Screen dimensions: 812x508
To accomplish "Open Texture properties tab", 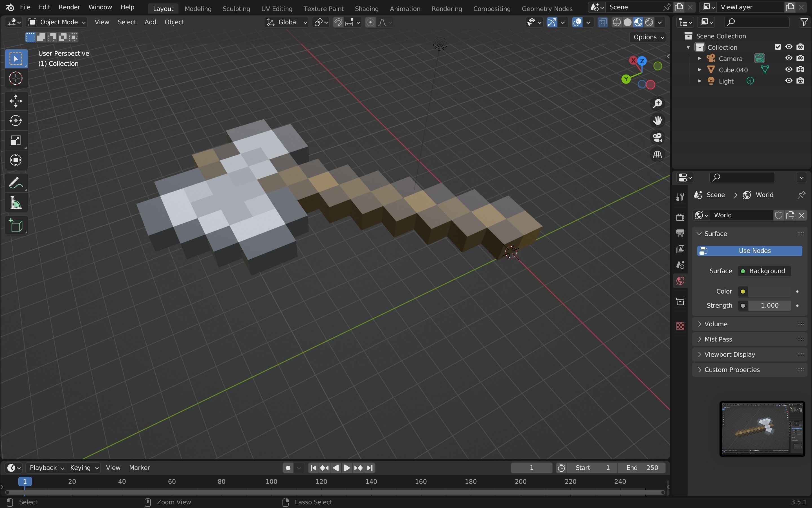I will click(x=680, y=326).
